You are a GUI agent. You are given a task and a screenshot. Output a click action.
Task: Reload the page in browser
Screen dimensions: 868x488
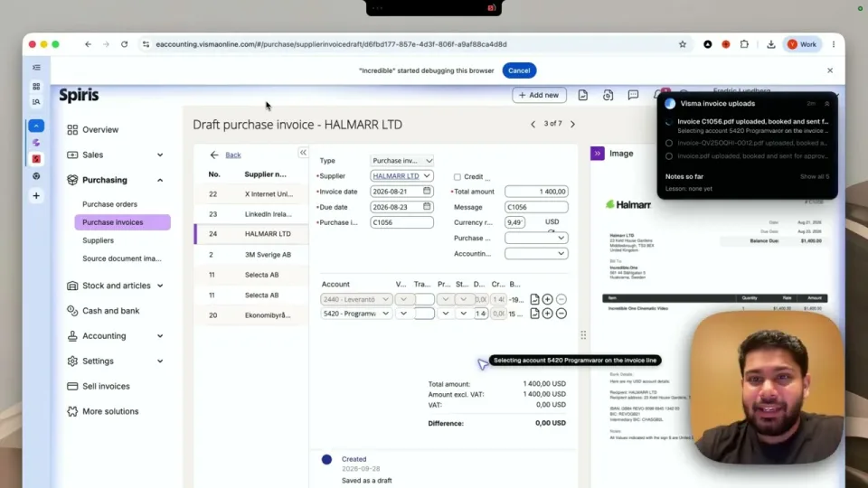[x=125, y=44]
